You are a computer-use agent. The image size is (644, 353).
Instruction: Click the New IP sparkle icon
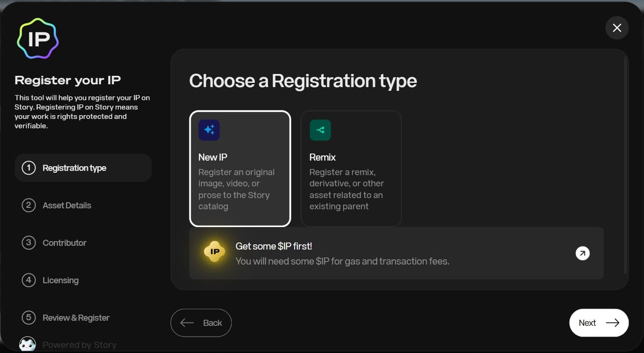coord(209,130)
